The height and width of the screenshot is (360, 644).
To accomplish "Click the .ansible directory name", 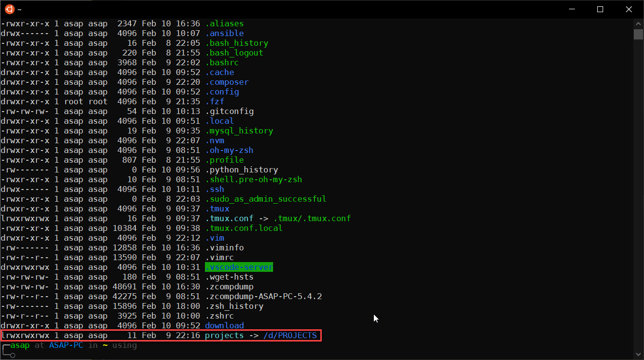I will pyautogui.click(x=224, y=33).
